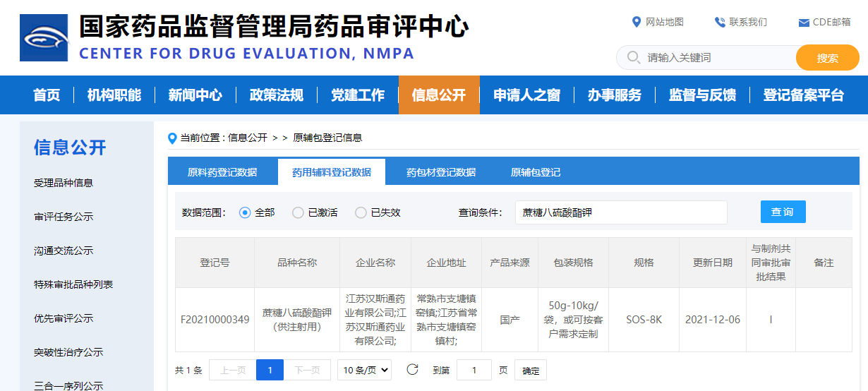
Task: Click the magnifier icon in search box
Action: pos(633,57)
